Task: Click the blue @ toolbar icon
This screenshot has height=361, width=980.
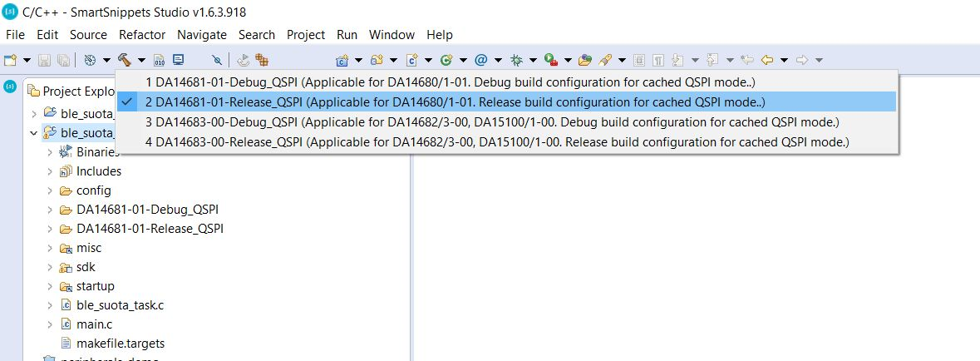Action: (480, 60)
